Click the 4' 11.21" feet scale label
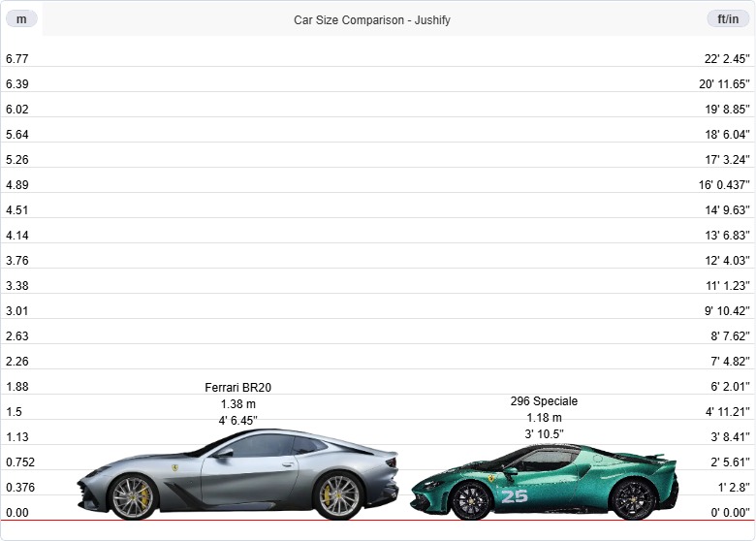 [x=728, y=412]
